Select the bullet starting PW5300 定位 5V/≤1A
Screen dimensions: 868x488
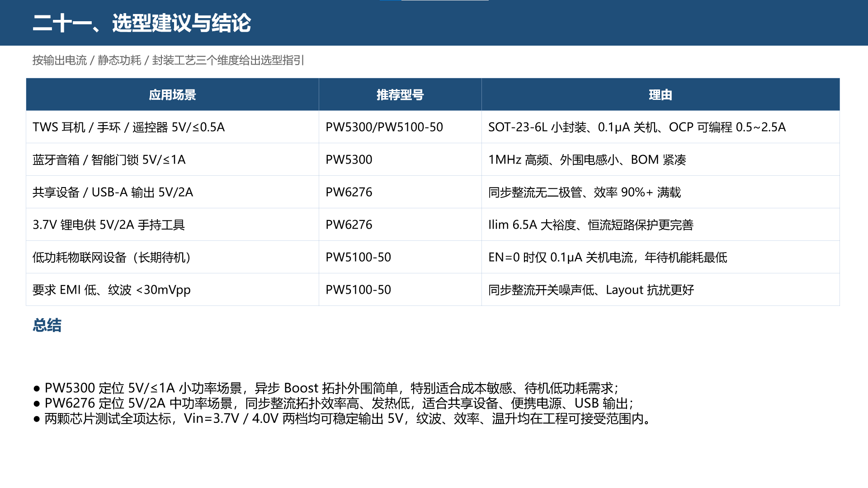click(325, 388)
